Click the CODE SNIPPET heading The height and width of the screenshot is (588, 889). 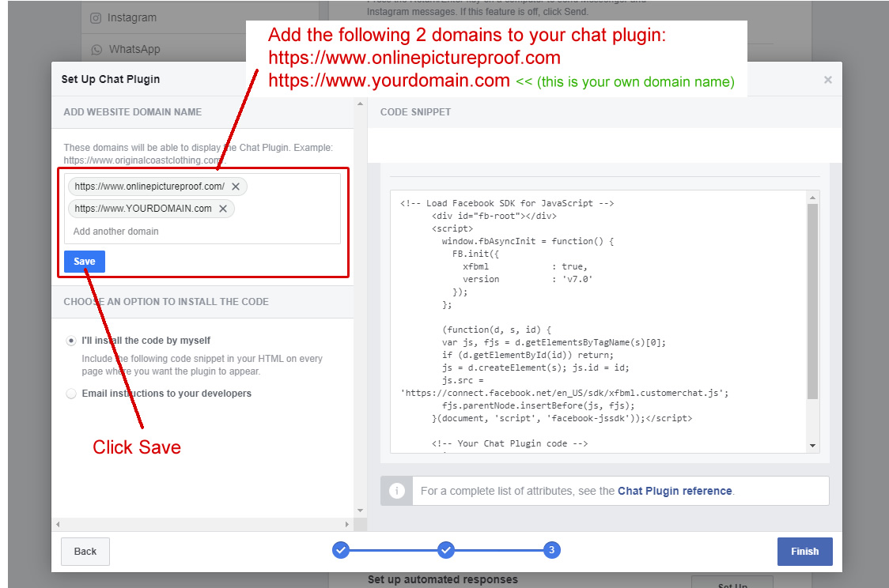click(x=415, y=112)
